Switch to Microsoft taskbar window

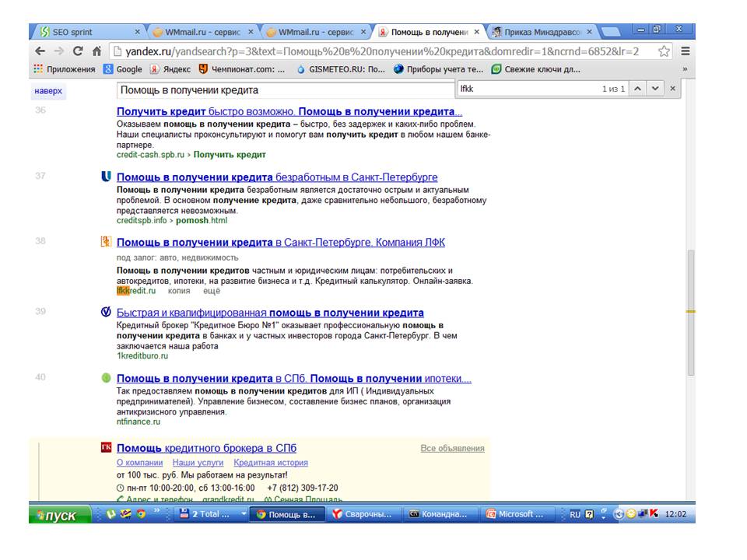517,515
